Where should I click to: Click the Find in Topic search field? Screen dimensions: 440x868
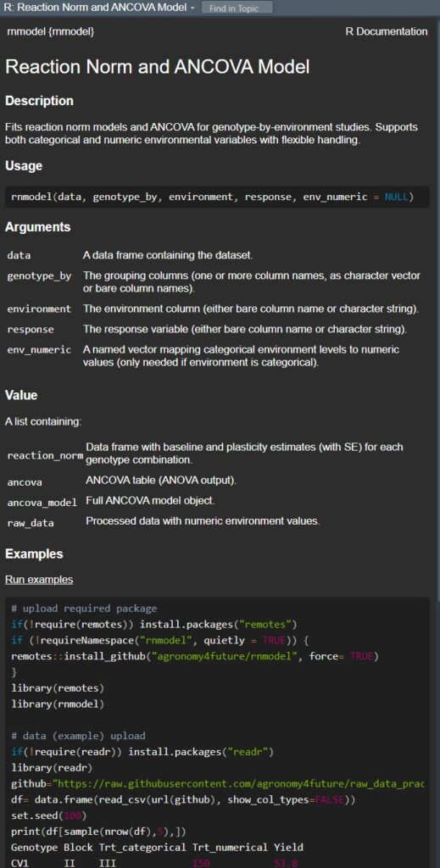click(237, 8)
